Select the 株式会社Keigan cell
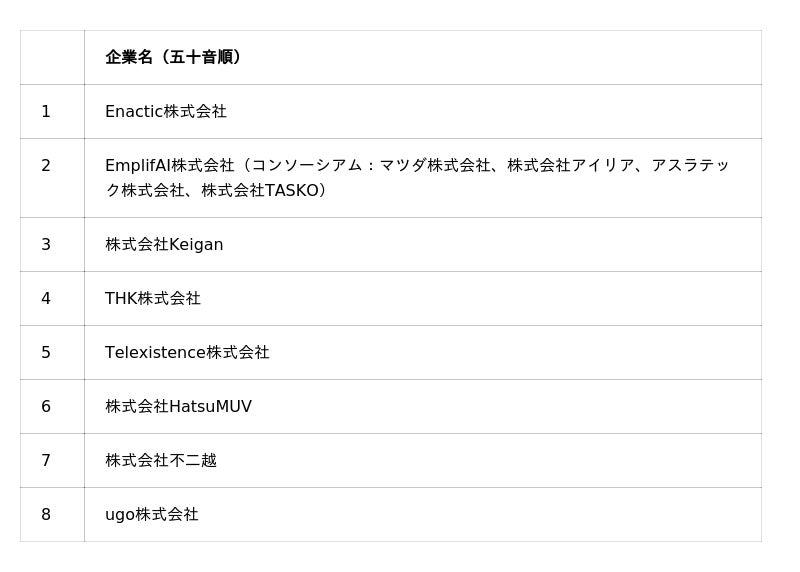Screen dimensions: 800x572 coord(164,244)
